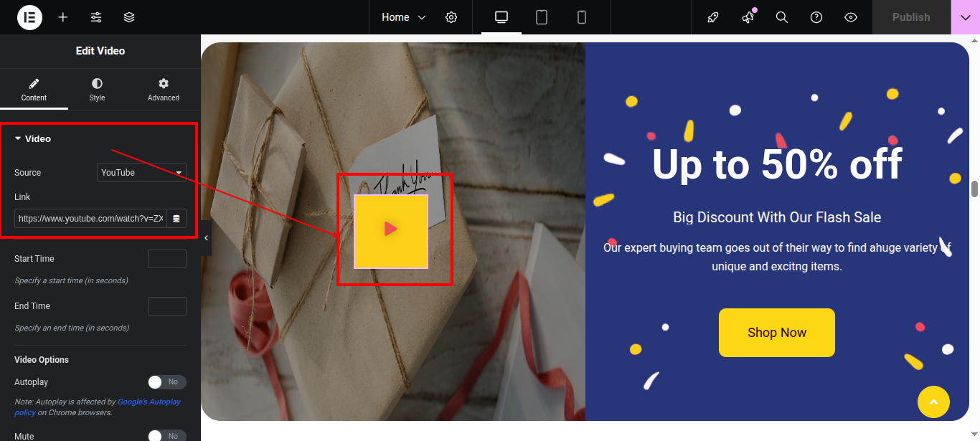Select 'Big Discount With Our Flash Sale' text
The width and height of the screenshot is (980, 441).
777,217
